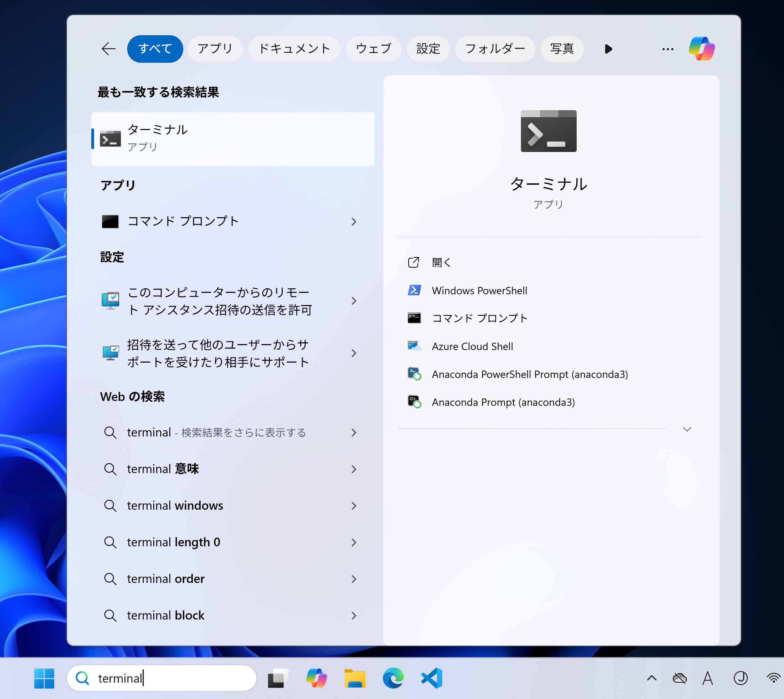Expand Command Prompt result chevron
This screenshot has height=699, width=784.
pyautogui.click(x=354, y=222)
